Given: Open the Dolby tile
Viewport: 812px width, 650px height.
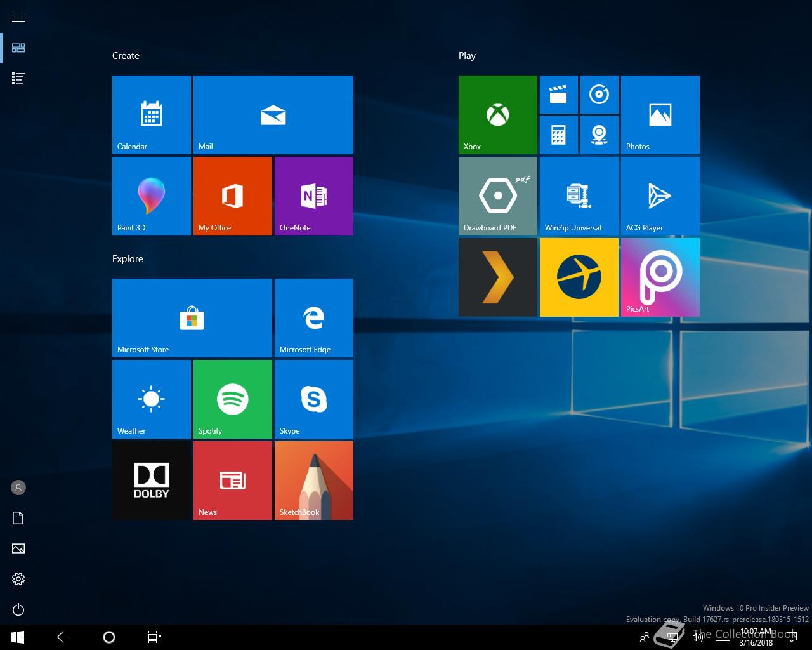Looking at the screenshot, I should [152, 481].
